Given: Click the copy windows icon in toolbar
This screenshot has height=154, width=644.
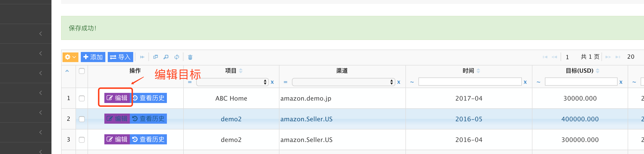Looking at the screenshot, I should click(x=156, y=57).
